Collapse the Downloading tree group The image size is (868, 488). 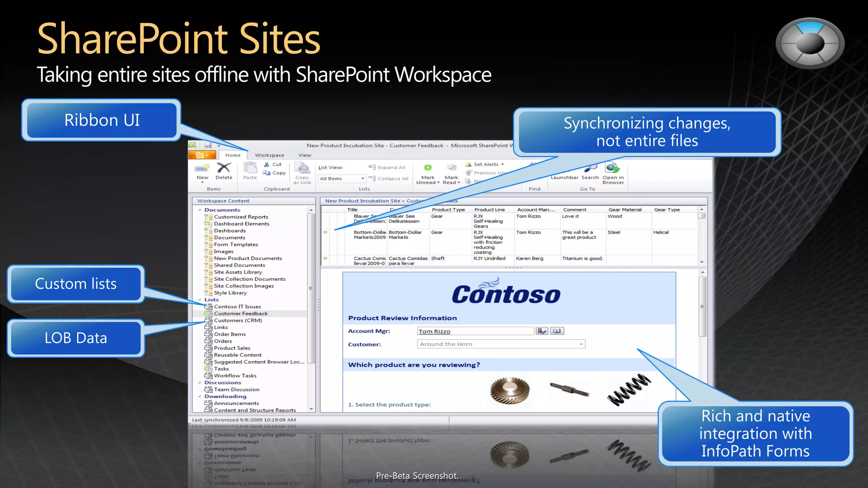coord(200,396)
